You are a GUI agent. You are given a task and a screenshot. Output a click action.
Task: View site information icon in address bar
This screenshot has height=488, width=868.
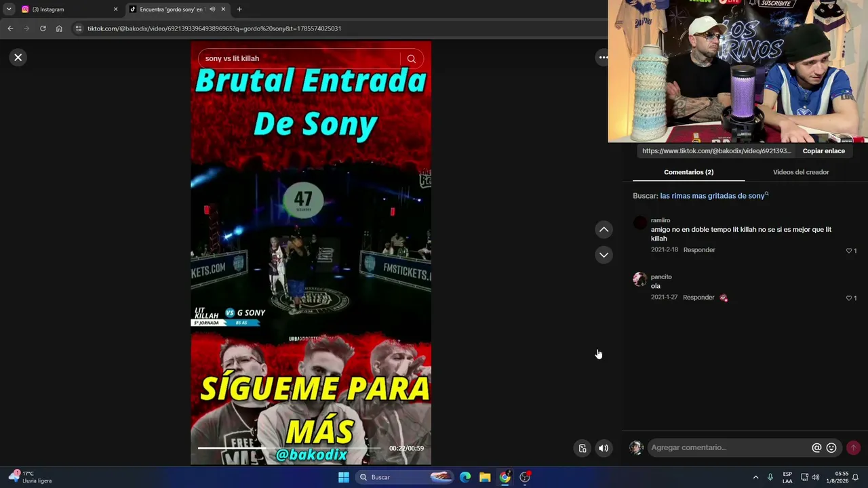79,28
